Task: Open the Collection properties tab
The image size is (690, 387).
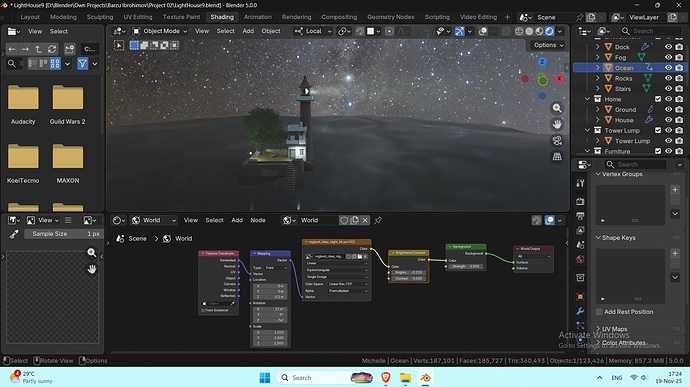Action: (x=580, y=278)
